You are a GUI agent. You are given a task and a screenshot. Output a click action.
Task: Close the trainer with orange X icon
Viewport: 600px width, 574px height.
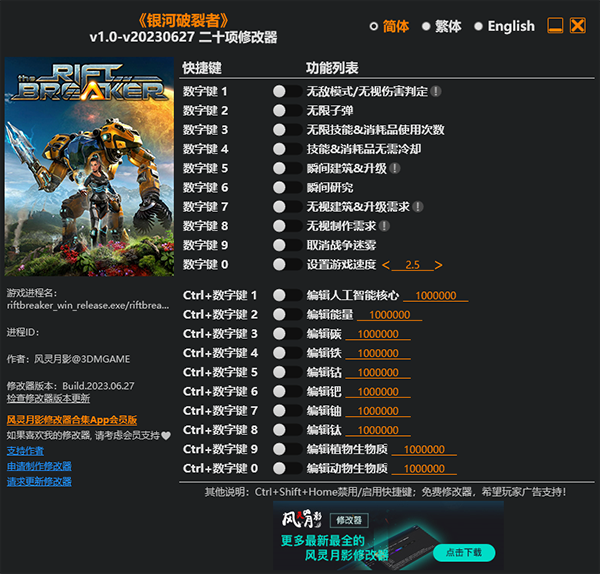pyautogui.click(x=578, y=26)
